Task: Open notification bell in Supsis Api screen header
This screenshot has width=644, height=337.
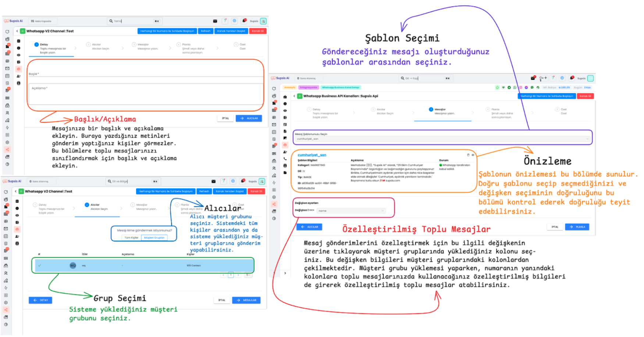Action: tap(572, 78)
